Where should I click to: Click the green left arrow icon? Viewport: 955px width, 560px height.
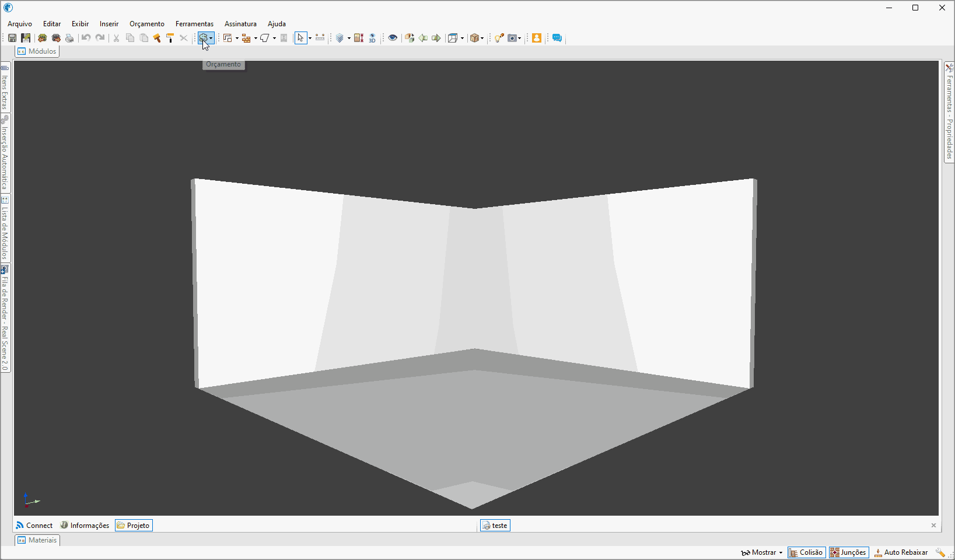click(x=423, y=38)
